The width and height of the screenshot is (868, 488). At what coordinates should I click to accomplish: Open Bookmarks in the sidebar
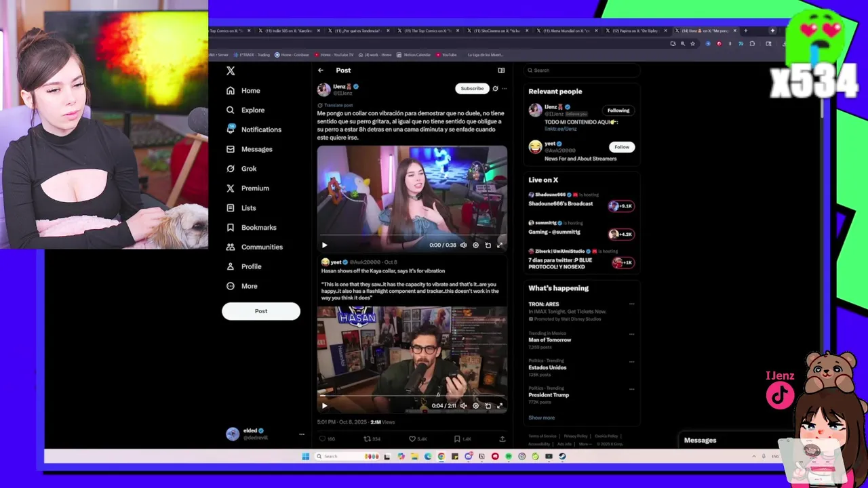(252, 228)
